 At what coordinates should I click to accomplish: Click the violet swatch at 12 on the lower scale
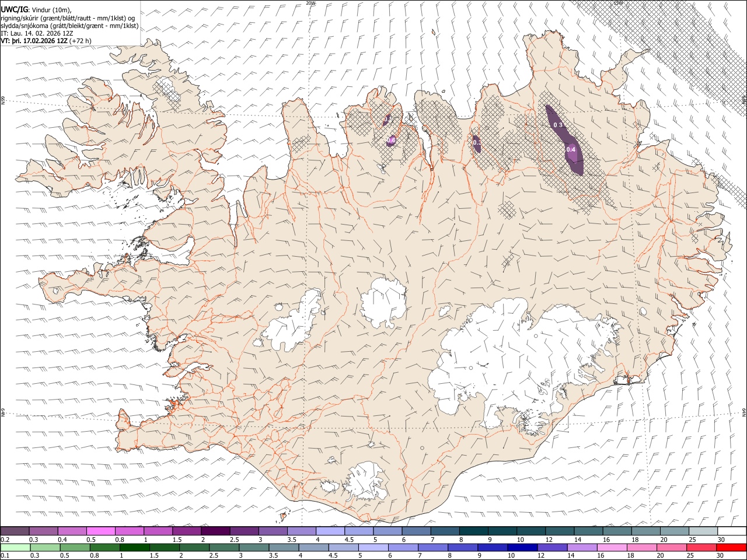tap(552, 547)
